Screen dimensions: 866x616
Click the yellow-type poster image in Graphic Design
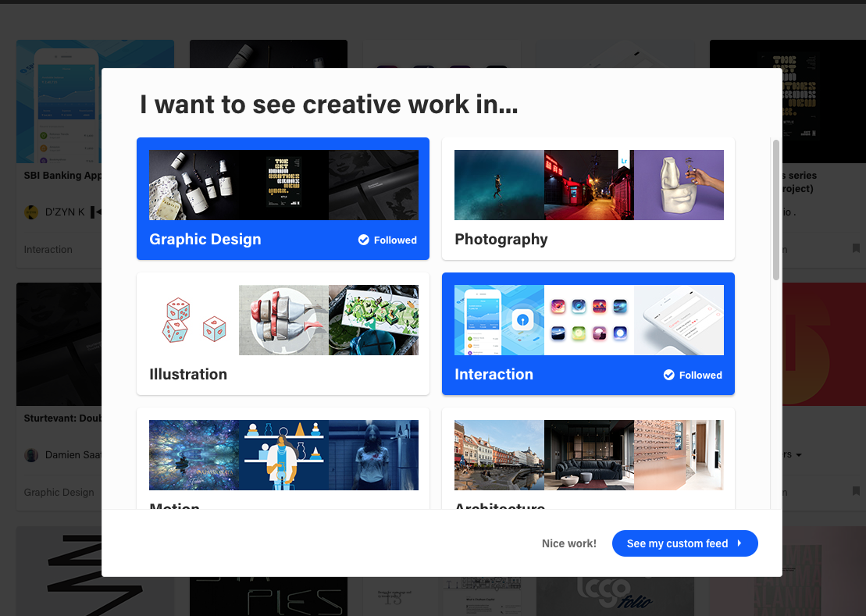click(284, 185)
